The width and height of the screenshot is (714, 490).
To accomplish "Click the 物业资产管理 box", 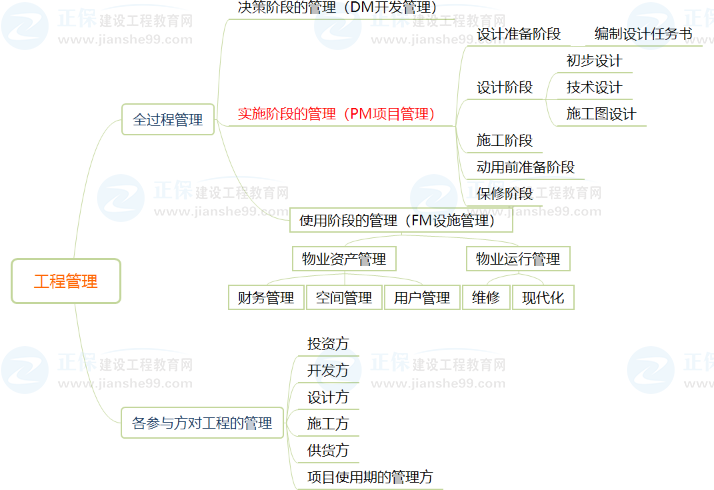I will (x=343, y=259).
